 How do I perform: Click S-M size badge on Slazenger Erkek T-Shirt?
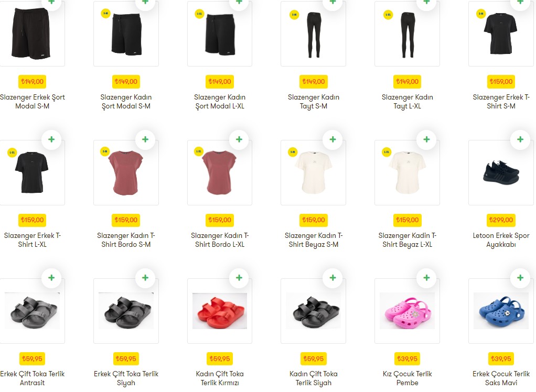(x=481, y=14)
